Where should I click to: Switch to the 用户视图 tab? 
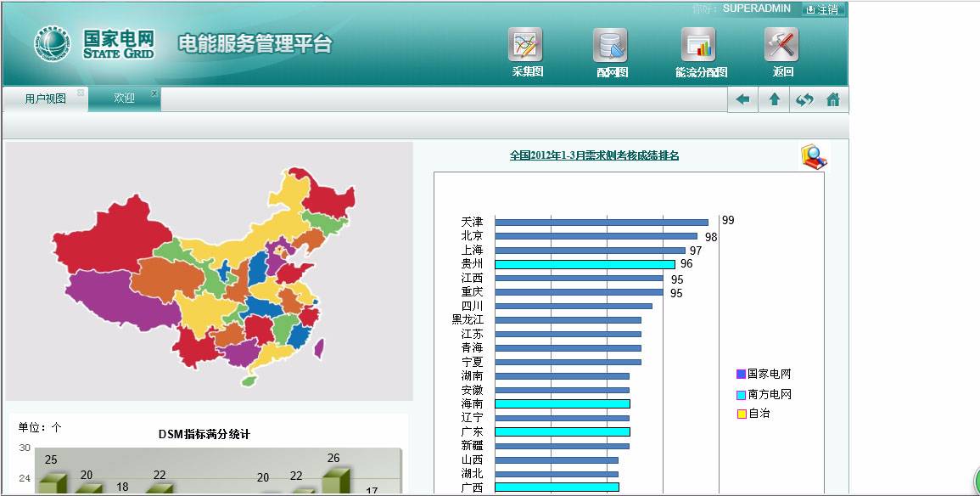pyautogui.click(x=46, y=99)
